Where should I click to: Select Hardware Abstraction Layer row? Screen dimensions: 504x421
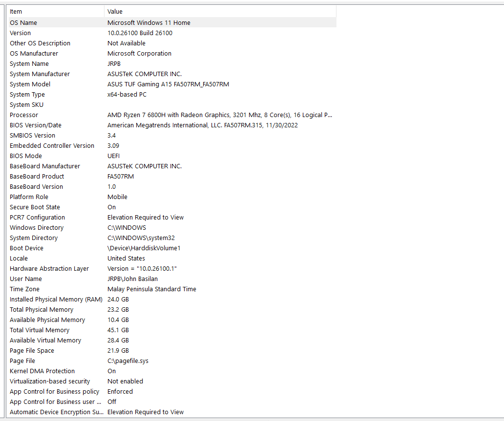click(x=171, y=269)
